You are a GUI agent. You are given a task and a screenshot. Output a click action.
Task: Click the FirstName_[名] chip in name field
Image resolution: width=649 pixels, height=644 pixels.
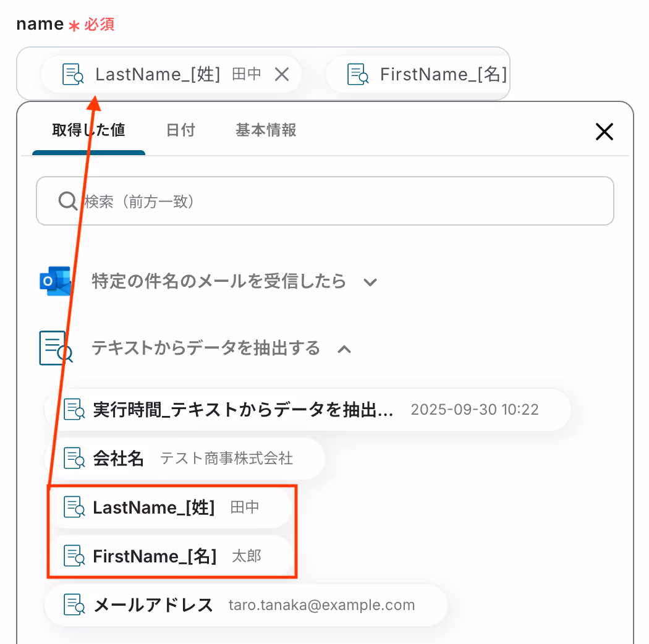(418, 75)
